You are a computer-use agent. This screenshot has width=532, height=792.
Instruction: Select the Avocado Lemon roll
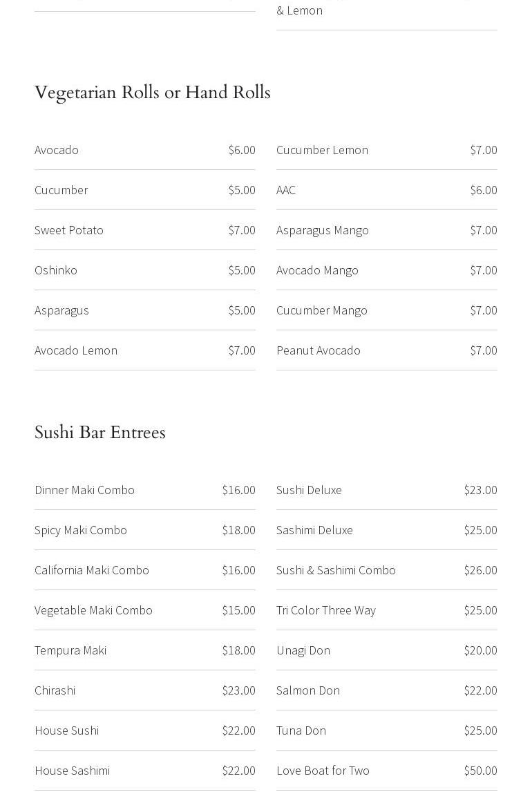point(76,350)
